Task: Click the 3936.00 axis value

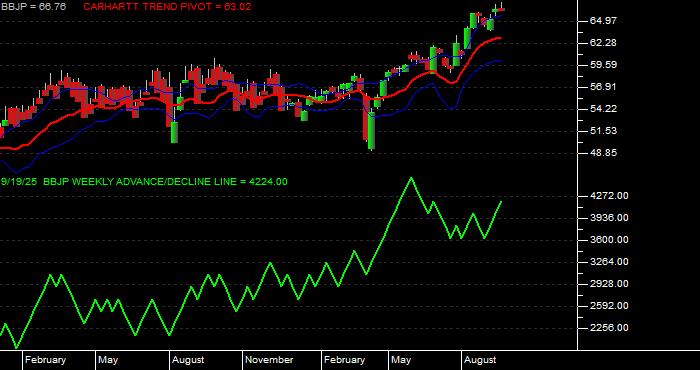Action: click(608, 217)
